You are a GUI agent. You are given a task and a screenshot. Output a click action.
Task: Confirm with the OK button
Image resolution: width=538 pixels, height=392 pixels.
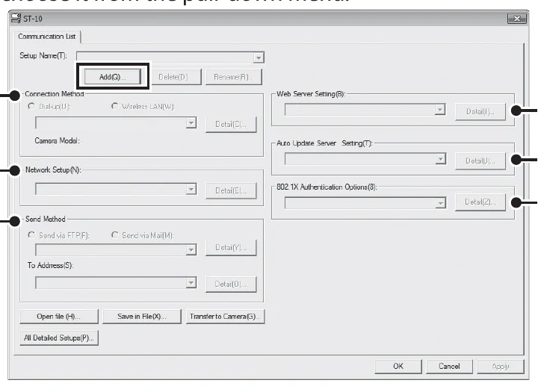coord(398,367)
